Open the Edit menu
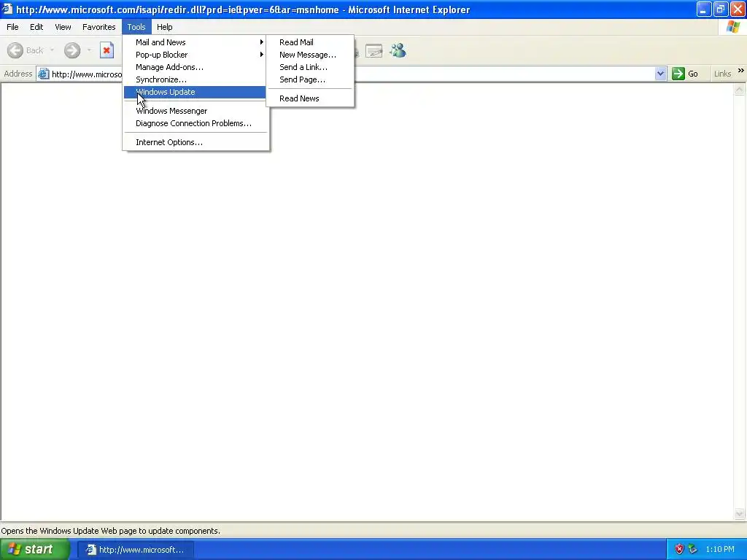The height and width of the screenshot is (560, 747). [x=36, y=27]
